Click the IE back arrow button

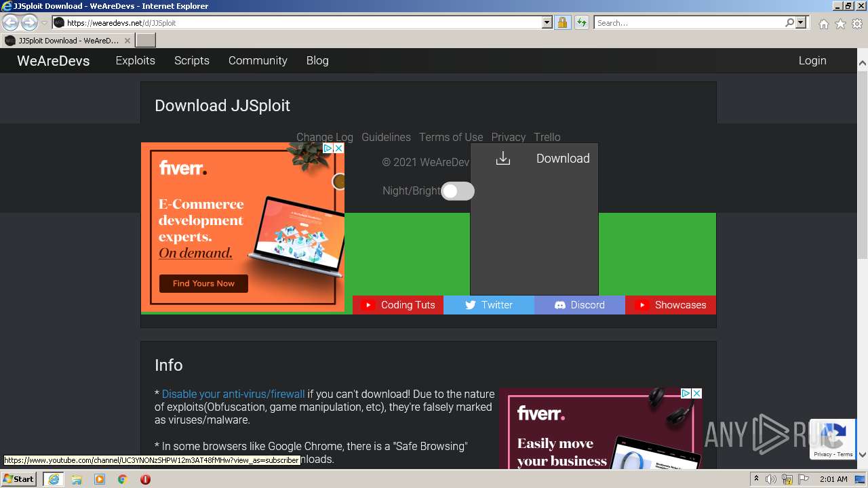coord(11,23)
